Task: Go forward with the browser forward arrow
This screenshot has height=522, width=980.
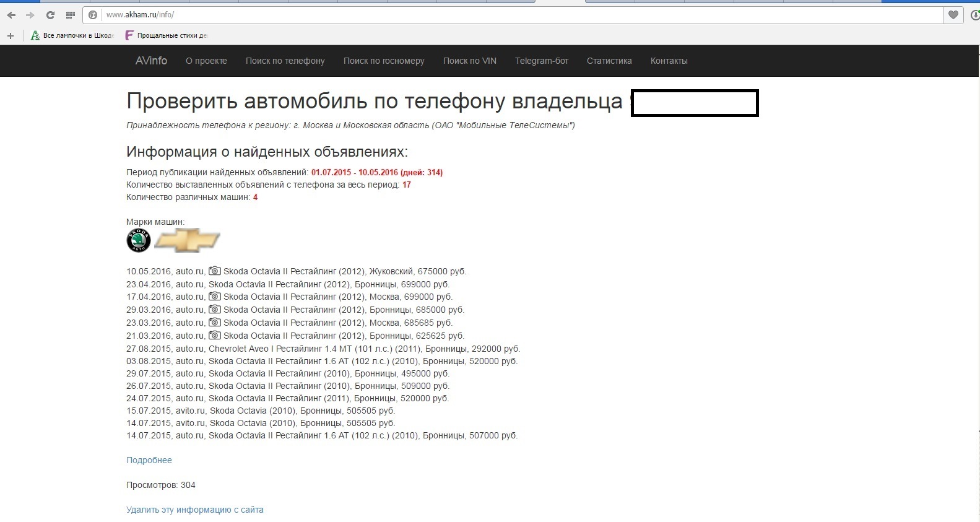Action: click(x=30, y=15)
